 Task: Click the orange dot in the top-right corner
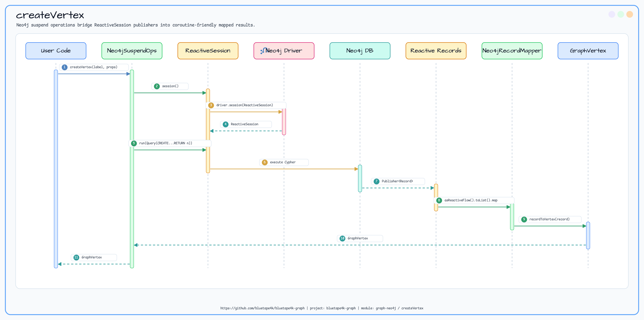tap(629, 14)
